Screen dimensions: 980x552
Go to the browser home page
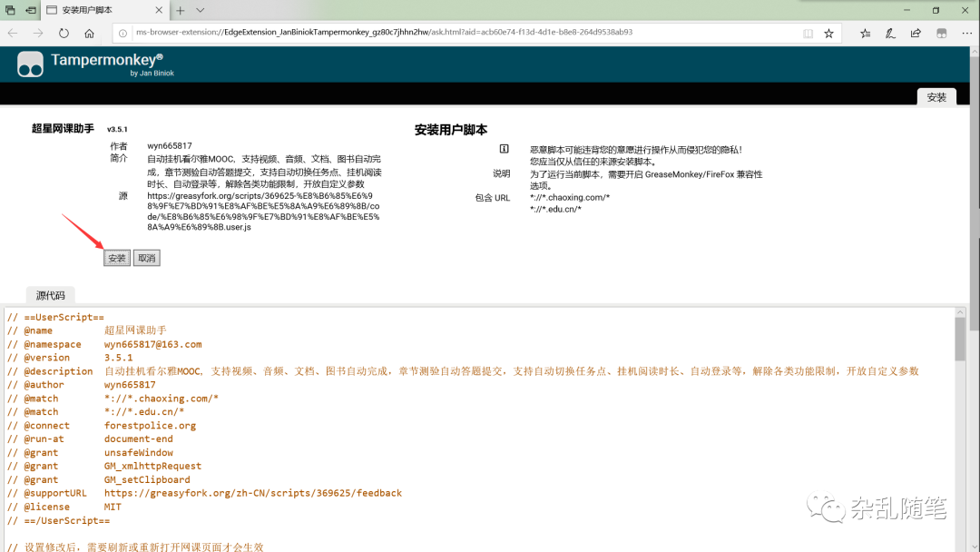(x=89, y=33)
